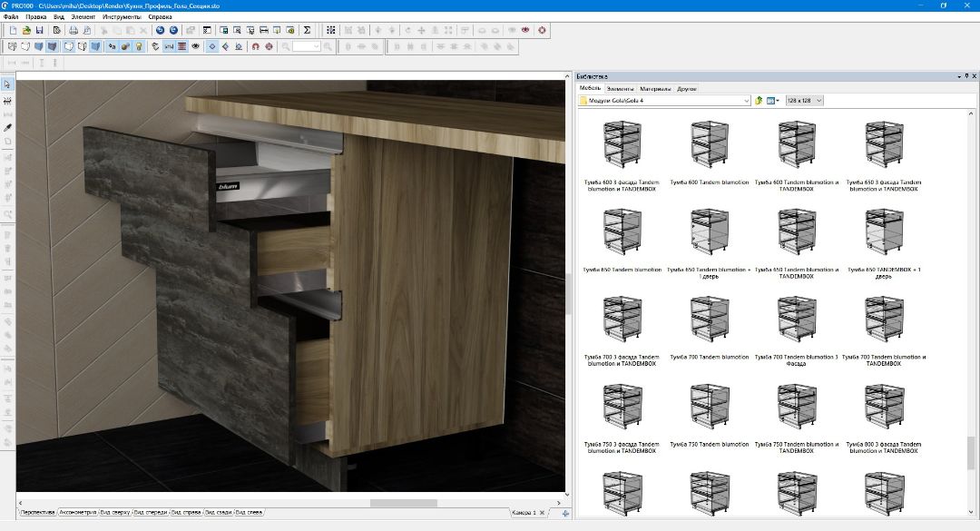This screenshot has width=980, height=531.
Task: Open the Инструменты menu
Action: tap(121, 17)
